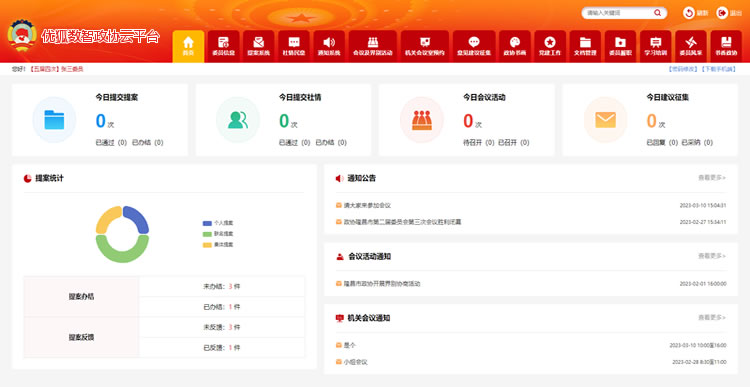Click the 提案办结 table cell
The height and width of the screenshot is (387, 750).
pos(81,297)
